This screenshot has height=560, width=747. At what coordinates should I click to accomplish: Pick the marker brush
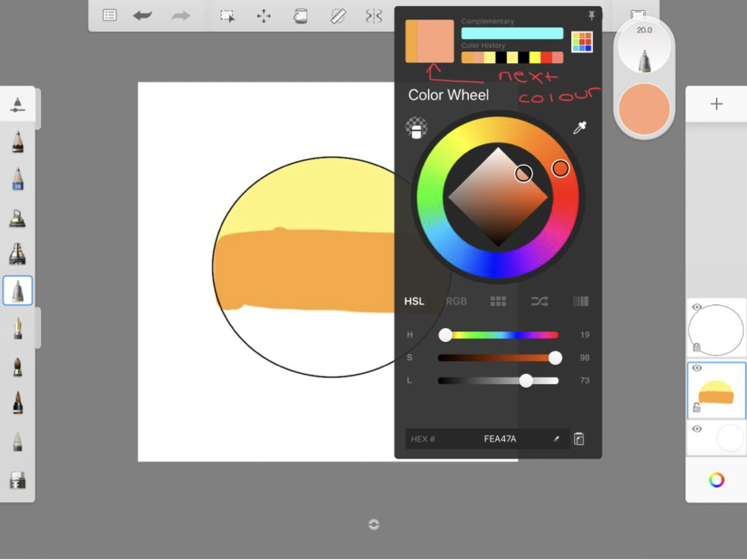point(17,254)
